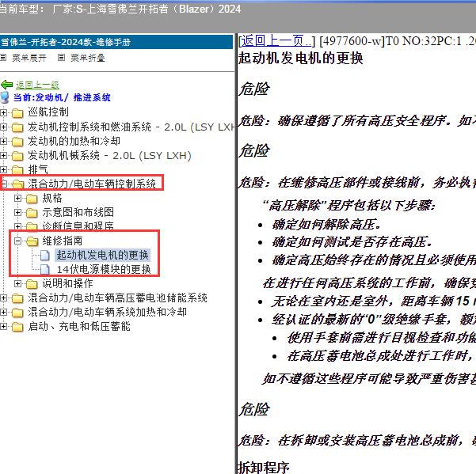
Task: Click the 说明和操作 folder icon
Action: (32, 284)
